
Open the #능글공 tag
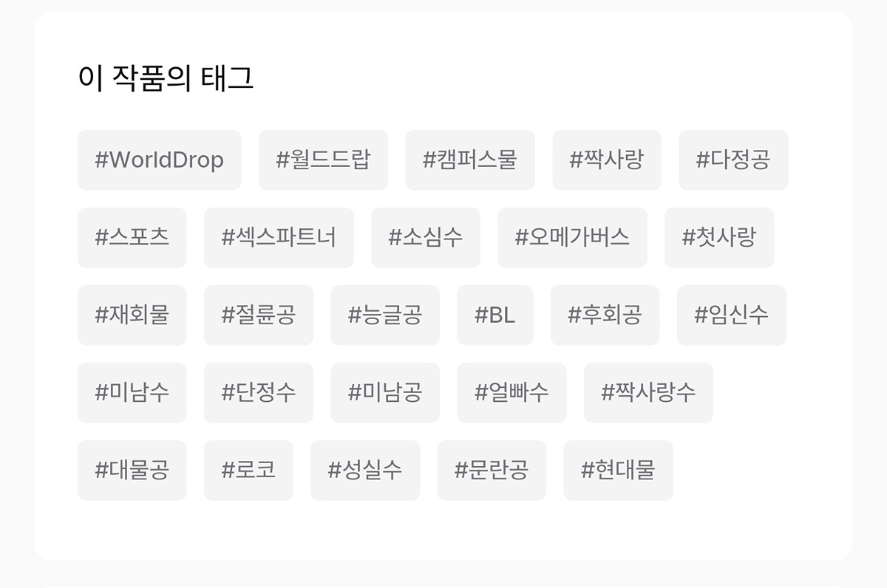(385, 315)
